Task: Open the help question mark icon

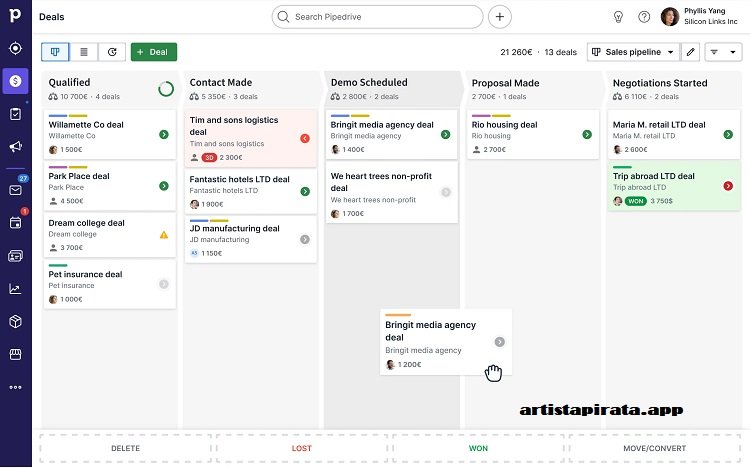Action: [x=644, y=17]
